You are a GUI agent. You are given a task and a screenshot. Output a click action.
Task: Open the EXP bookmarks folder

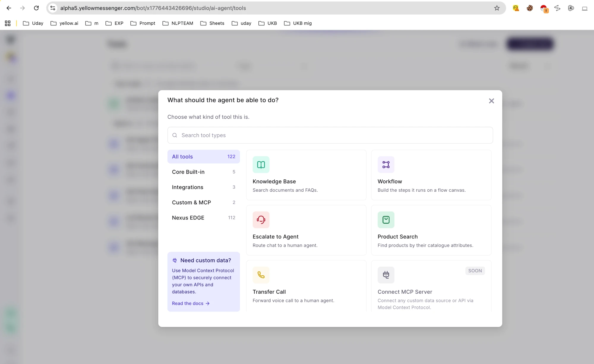[114, 23]
